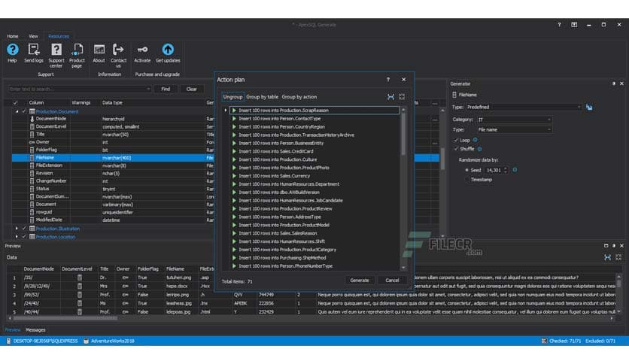Click the Get updates icon
The width and height of the screenshot is (629, 364).
(168, 50)
